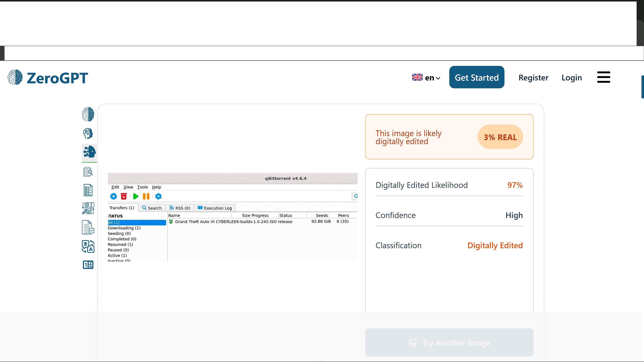644x362 pixels.
Task: Click 'This image is likely digitally edited' text
Action: 409,137
